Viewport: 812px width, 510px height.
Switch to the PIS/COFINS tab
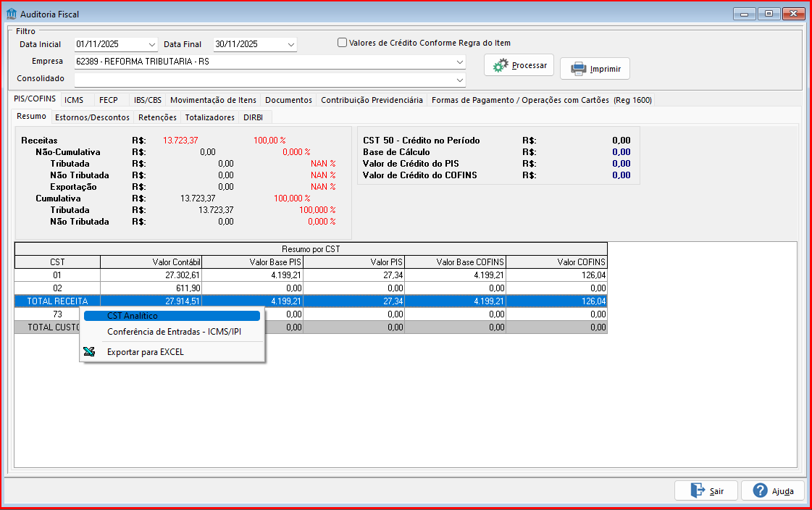click(35, 99)
